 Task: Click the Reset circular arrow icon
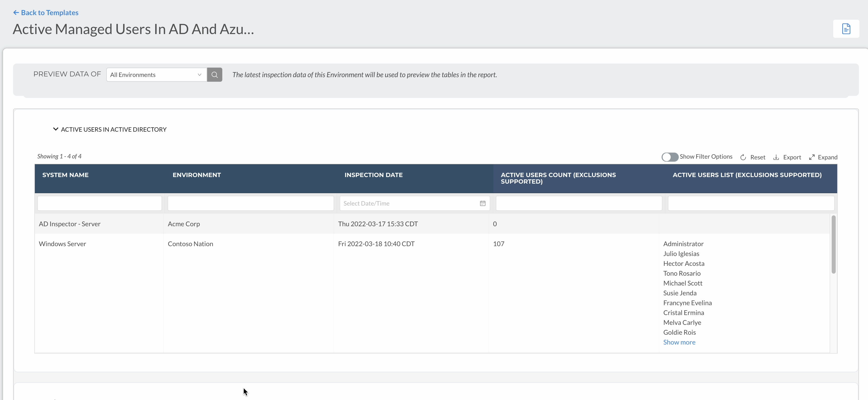pos(743,157)
